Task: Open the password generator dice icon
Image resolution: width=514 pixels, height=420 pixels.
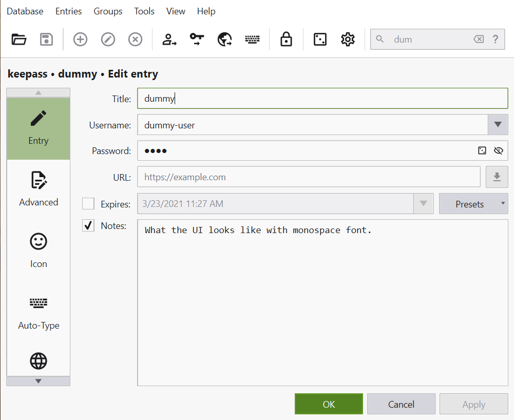Action: pyautogui.click(x=319, y=39)
